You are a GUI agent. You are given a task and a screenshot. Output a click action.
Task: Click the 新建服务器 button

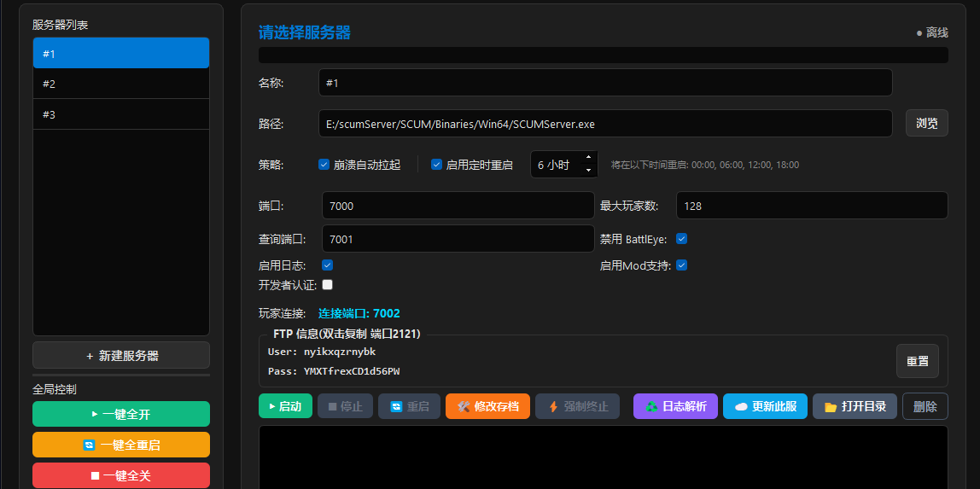121,355
